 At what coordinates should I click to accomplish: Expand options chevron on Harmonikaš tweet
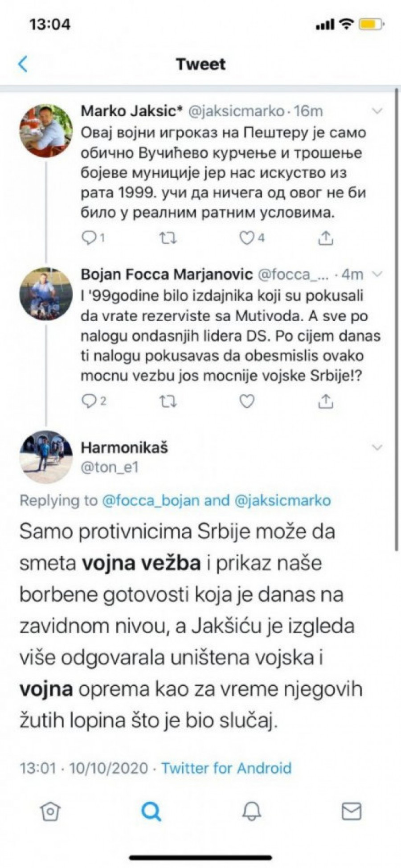tap(377, 447)
